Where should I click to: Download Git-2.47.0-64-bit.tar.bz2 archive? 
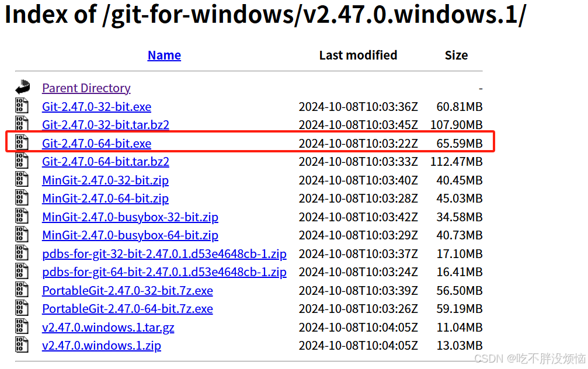(105, 162)
